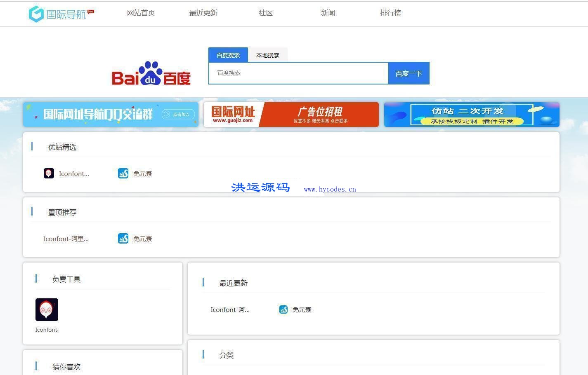Open 免元素 text link under 优站精选
588x375 pixels.
[142, 174]
